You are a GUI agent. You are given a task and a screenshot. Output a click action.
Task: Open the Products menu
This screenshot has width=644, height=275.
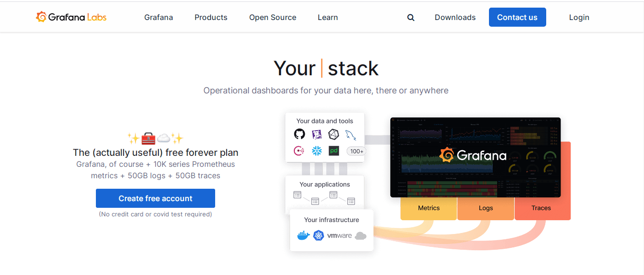(210, 17)
